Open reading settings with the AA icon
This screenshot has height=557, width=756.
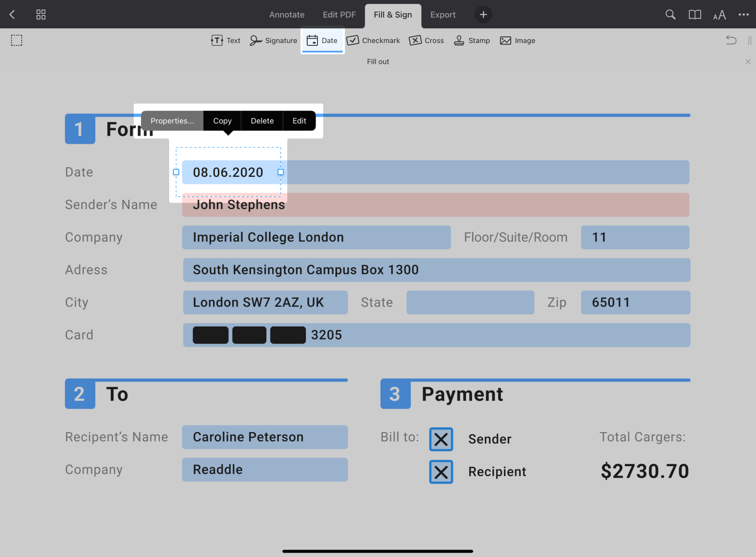pos(719,15)
